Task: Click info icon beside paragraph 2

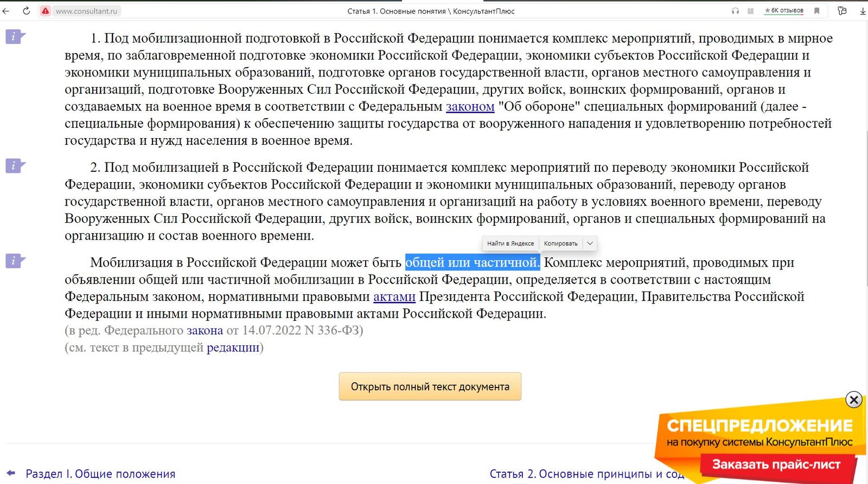Action: (x=14, y=166)
